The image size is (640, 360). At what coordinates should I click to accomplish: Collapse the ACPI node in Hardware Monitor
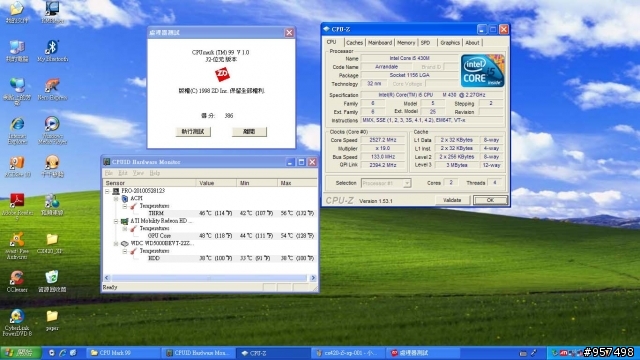(x=116, y=199)
